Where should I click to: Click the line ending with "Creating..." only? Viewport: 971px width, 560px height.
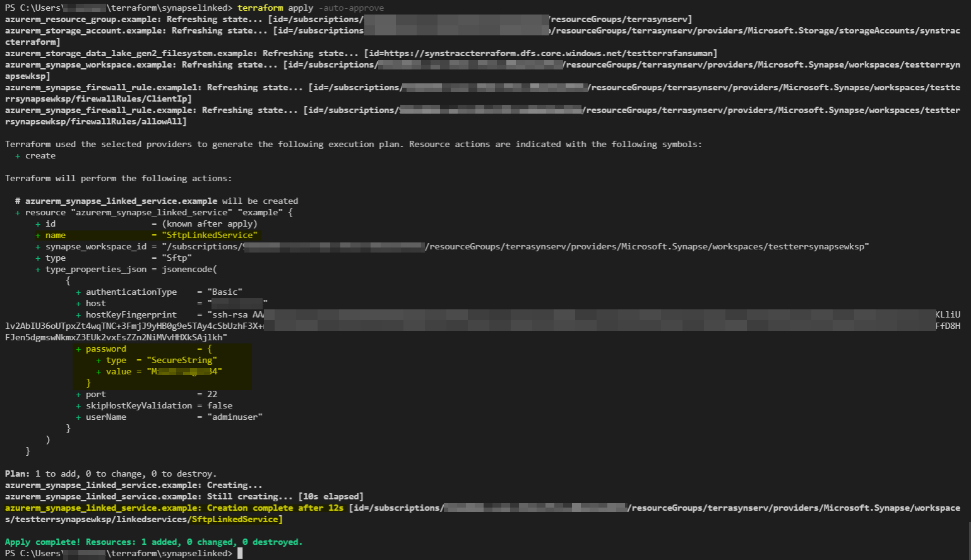point(134,485)
